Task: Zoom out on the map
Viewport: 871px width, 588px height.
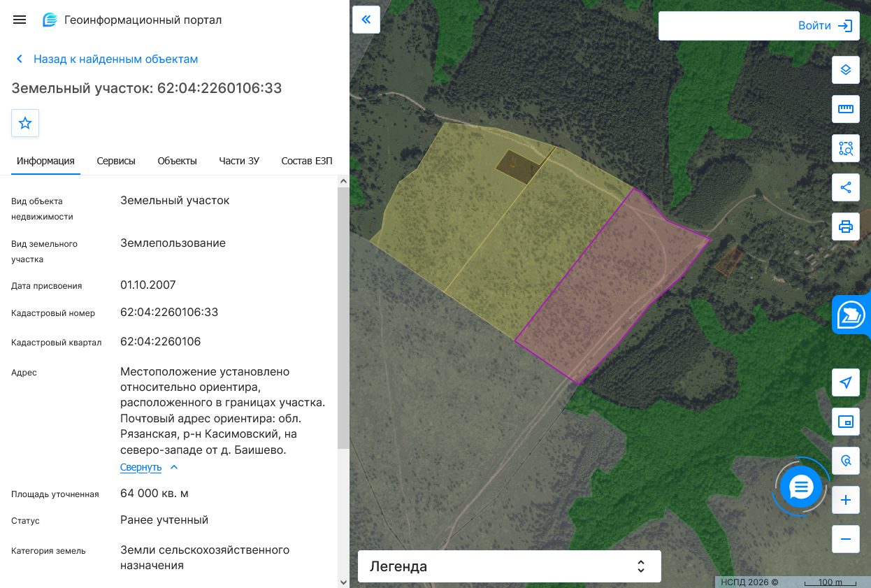Action: [x=846, y=539]
